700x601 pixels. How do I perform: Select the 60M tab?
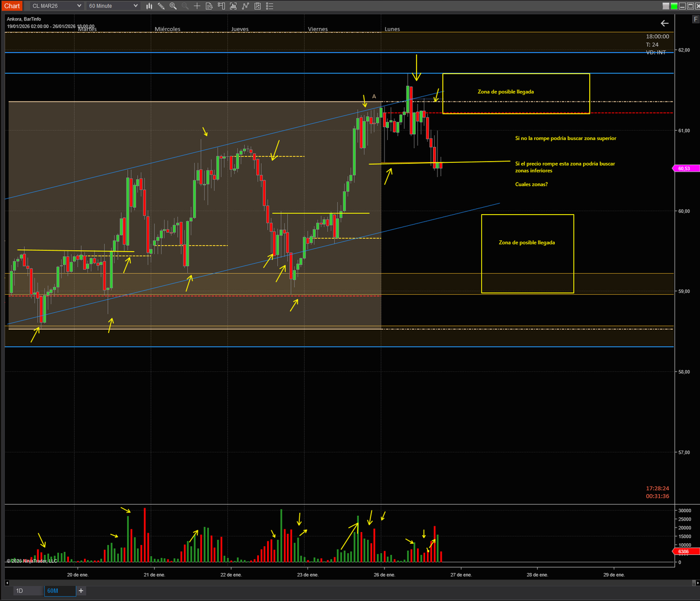tap(60, 591)
